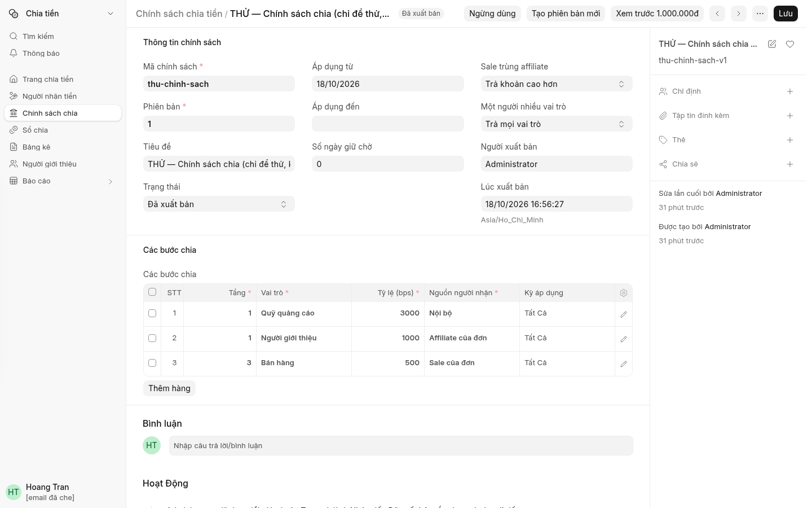Open the Một người nhiều vai trò dropdown
Viewport: 812px width, 508px height.
[557, 124]
